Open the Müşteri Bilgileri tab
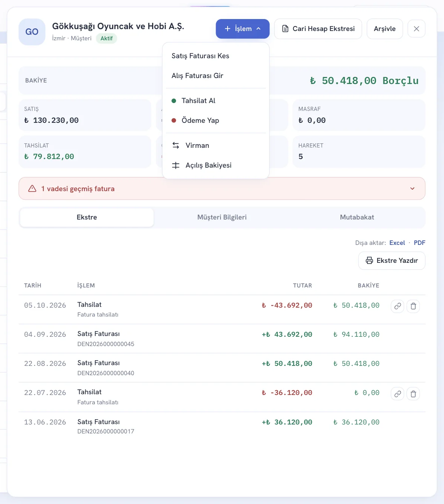The height and width of the screenshot is (504, 444). 222,217
